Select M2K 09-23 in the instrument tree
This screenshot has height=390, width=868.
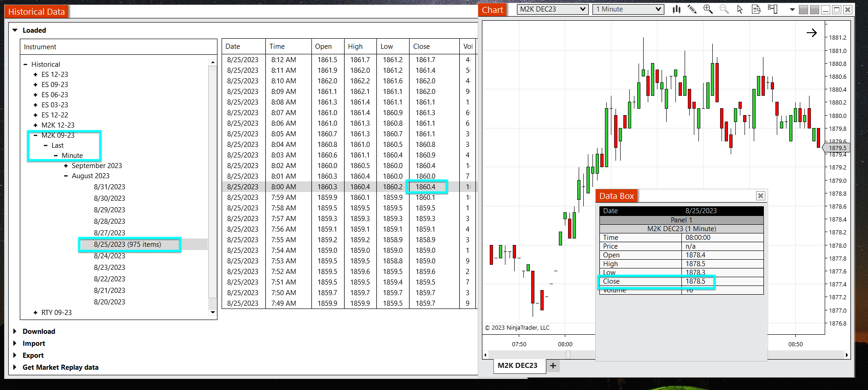58,135
